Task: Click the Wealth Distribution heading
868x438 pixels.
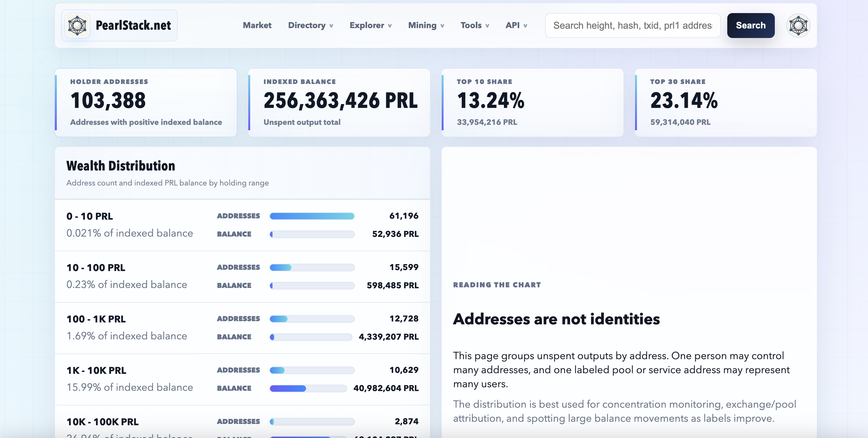Action: tap(121, 166)
